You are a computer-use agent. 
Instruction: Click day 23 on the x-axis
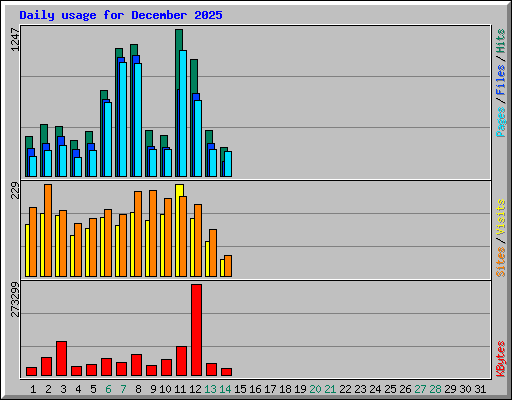tap(360, 389)
